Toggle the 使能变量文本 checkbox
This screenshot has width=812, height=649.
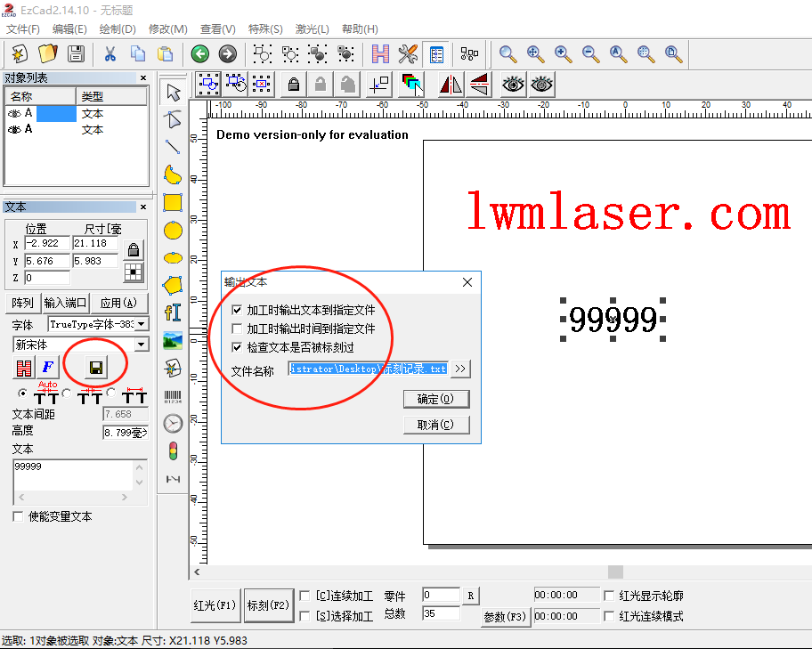click(x=18, y=516)
